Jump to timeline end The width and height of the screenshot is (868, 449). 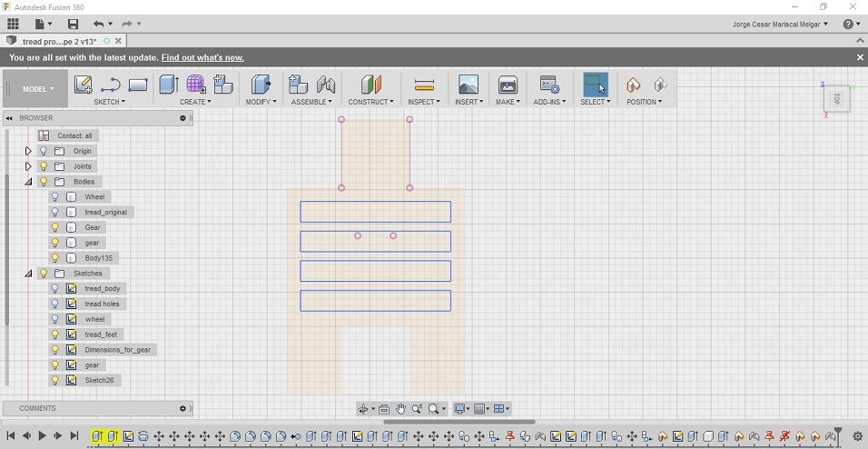(74, 436)
